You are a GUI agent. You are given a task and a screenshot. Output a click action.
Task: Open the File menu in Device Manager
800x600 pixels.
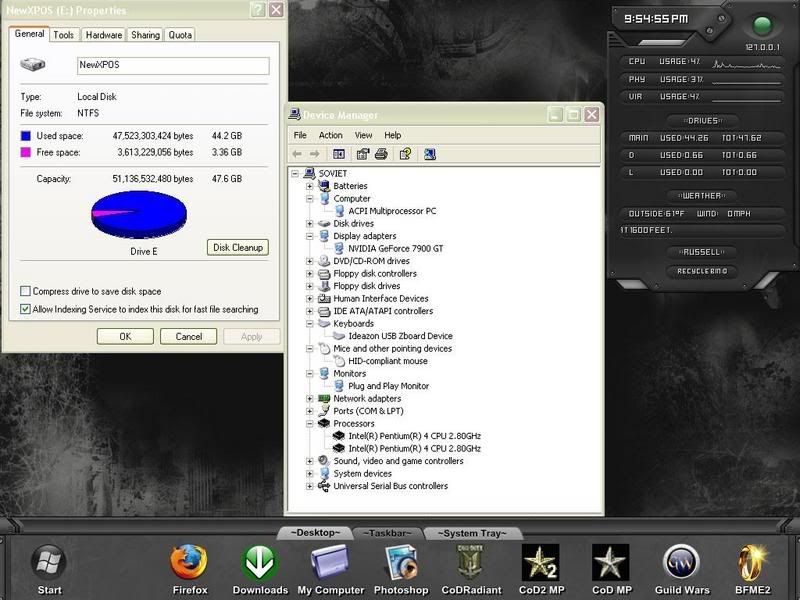point(300,135)
